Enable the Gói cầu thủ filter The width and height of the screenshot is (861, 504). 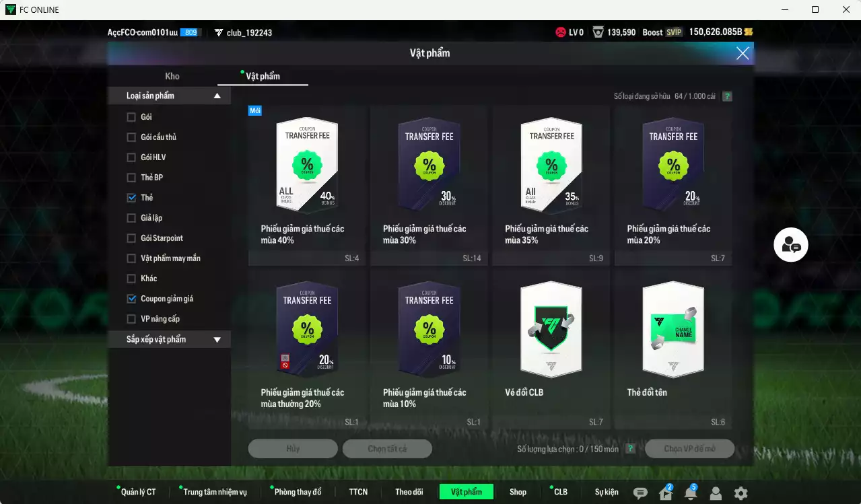tap(130, 137)
